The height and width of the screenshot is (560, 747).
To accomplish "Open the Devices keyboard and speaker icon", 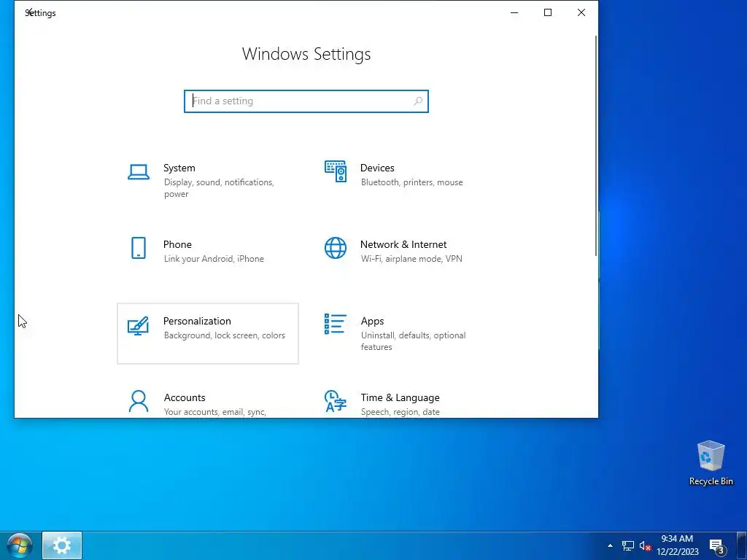I will click(336, 171).
